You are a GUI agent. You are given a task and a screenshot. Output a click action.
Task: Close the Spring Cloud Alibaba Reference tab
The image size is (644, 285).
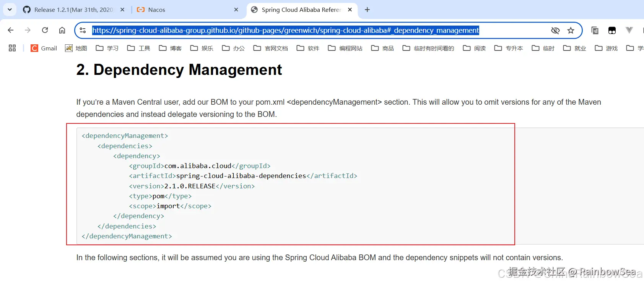(x=350, y=10)
